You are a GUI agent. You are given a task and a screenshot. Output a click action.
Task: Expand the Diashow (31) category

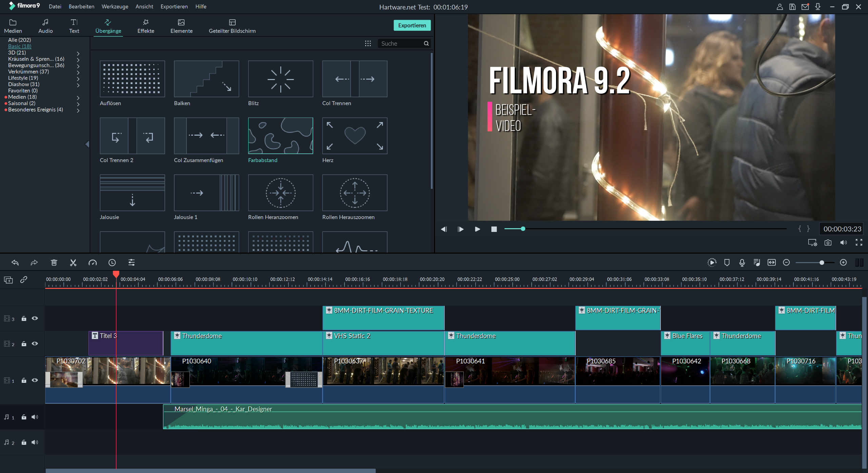(x=78, y=85)
